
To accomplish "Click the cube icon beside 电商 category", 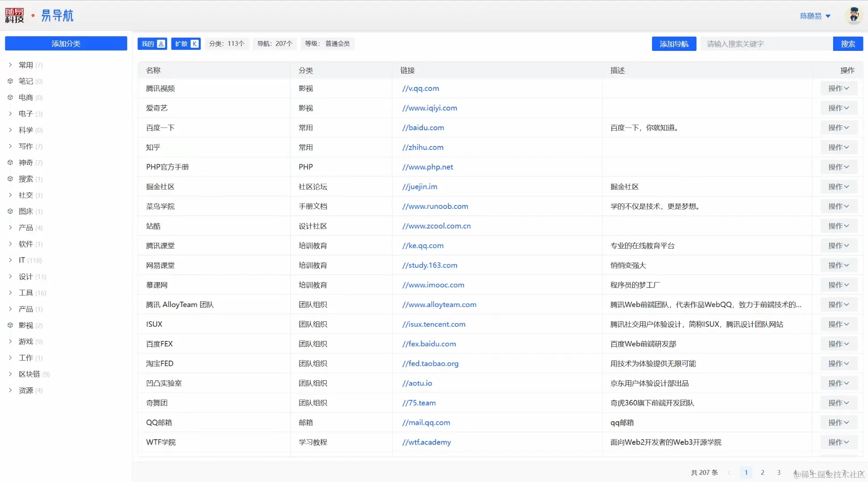I will (10, 97).
